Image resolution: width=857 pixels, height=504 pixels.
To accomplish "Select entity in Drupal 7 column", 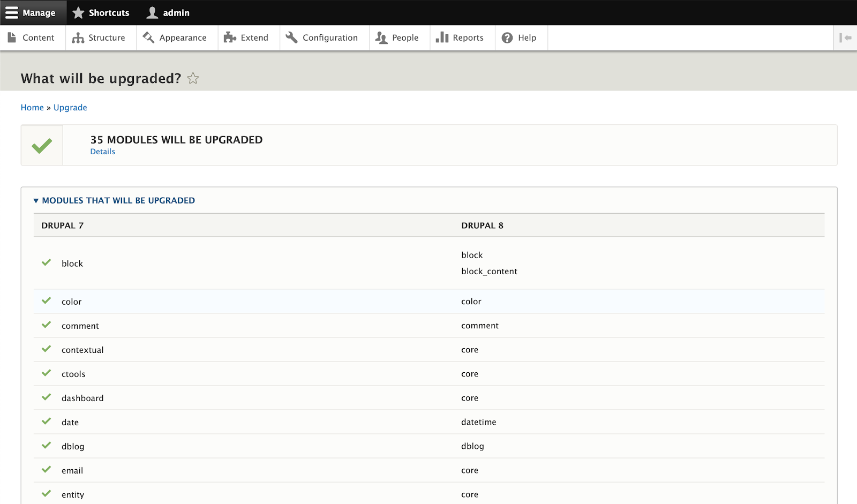I will click(73, 495).
